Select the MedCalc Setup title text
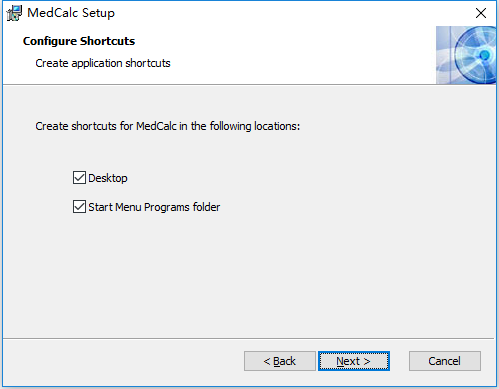Image resolution: width=499 pixels, height=389 pixels. (x=71, y=13)
